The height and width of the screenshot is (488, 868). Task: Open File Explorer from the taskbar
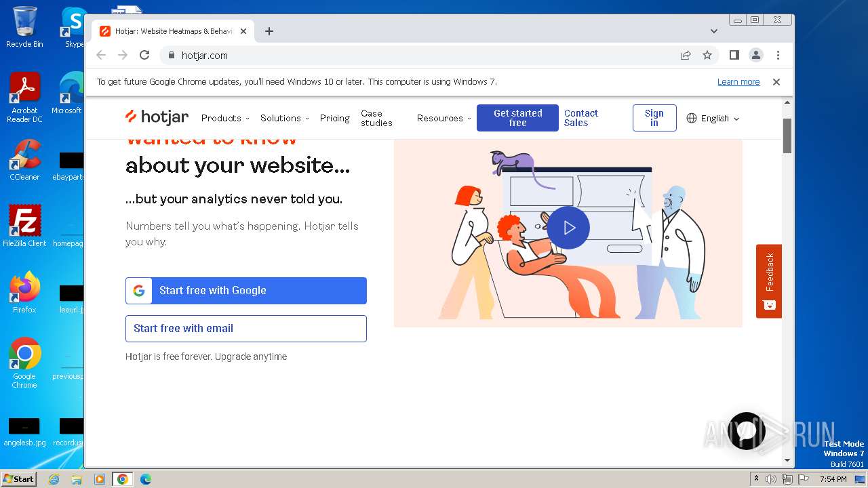tap(77, 479)
